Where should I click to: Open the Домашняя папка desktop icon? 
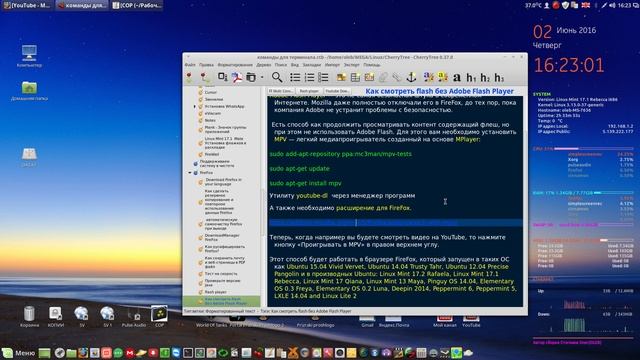[29, 91]
